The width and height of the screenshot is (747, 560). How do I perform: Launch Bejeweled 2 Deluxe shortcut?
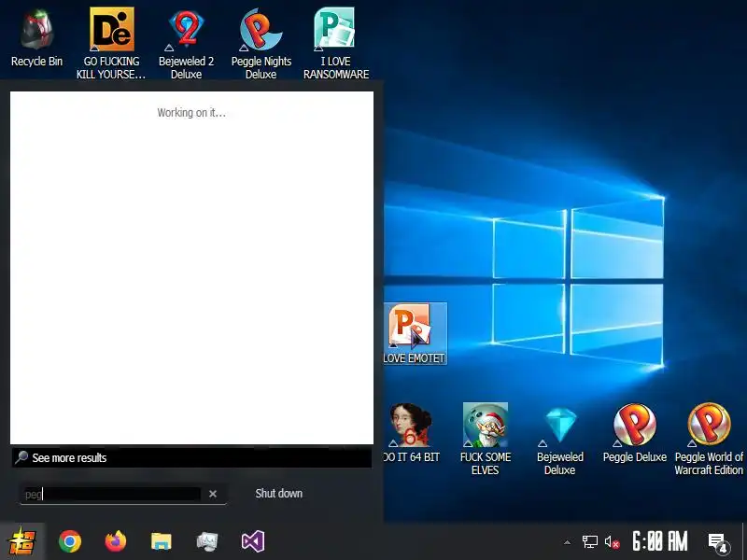click(x=186, y=42)
